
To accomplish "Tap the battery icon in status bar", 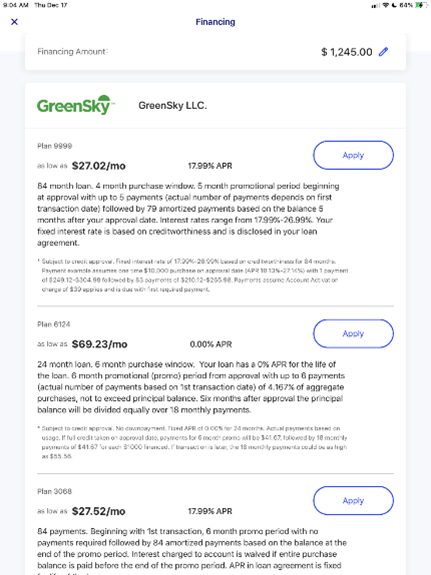I will click(x=420, y=5).
